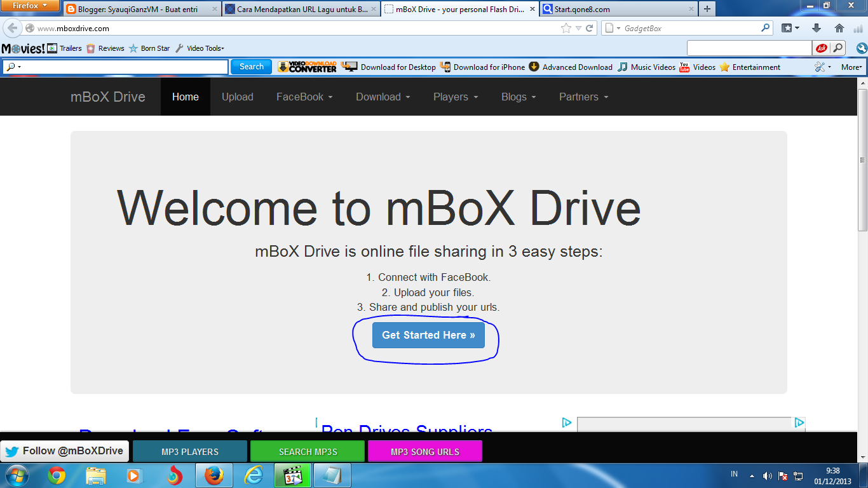The image size is (868, 488).
Task: Click the page vertical scrollbar
Action: 862,159
